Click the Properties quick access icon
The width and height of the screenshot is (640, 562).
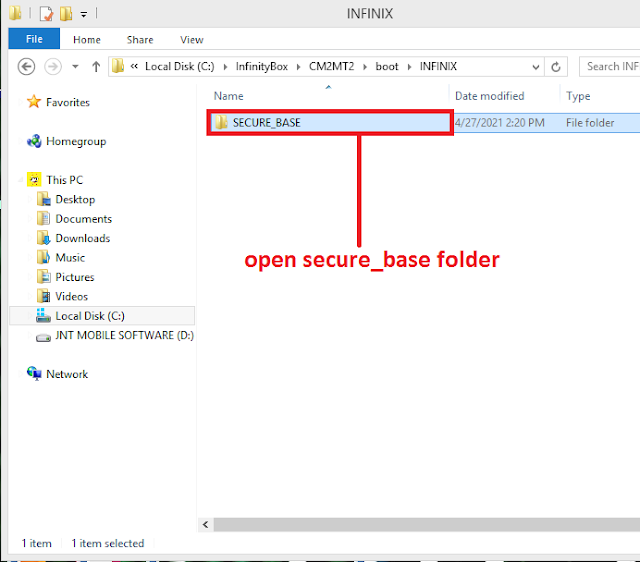46,14
